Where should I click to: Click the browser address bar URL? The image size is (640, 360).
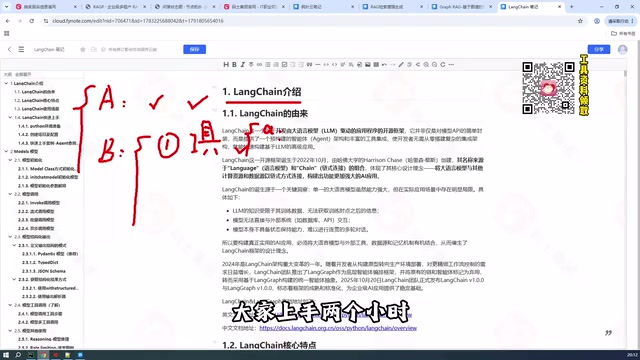click(x=138, y=21)
